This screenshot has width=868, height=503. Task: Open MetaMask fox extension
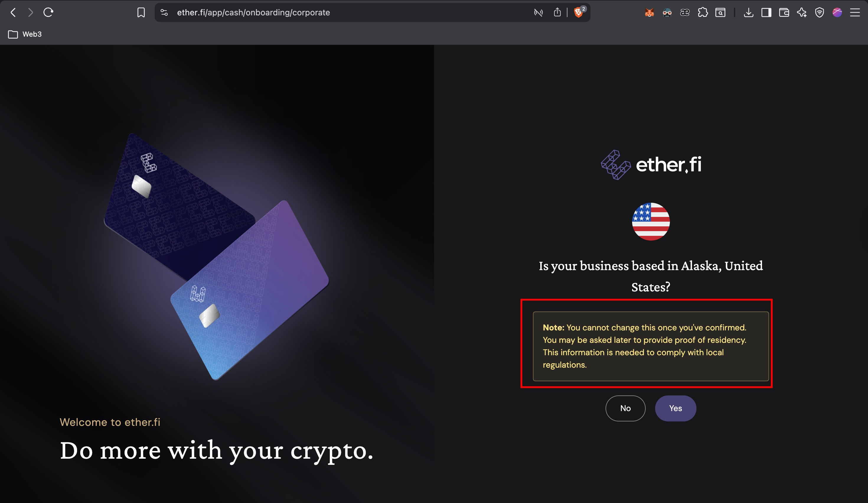click(x=649, y=13)
